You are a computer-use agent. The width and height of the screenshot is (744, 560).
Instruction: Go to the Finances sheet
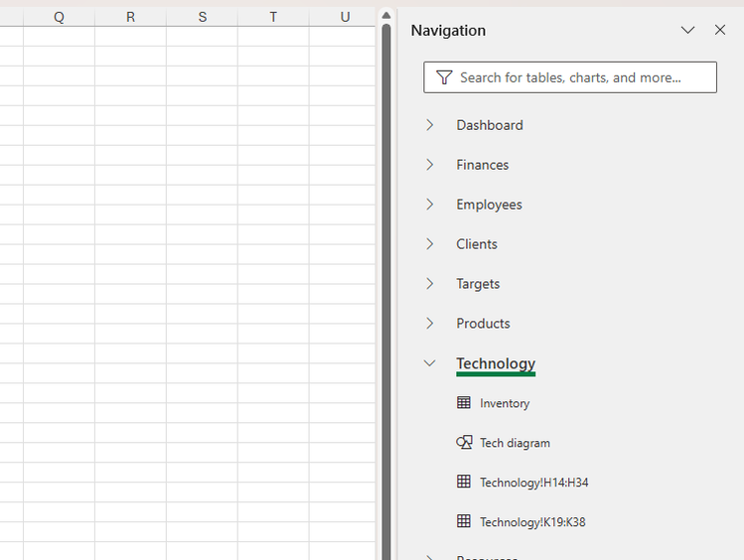(x=483, y=165)
